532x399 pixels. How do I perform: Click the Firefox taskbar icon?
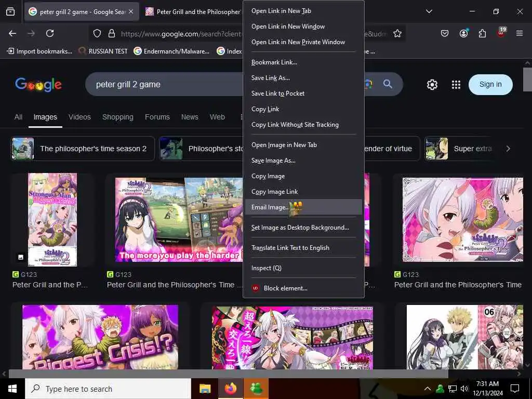230,389
